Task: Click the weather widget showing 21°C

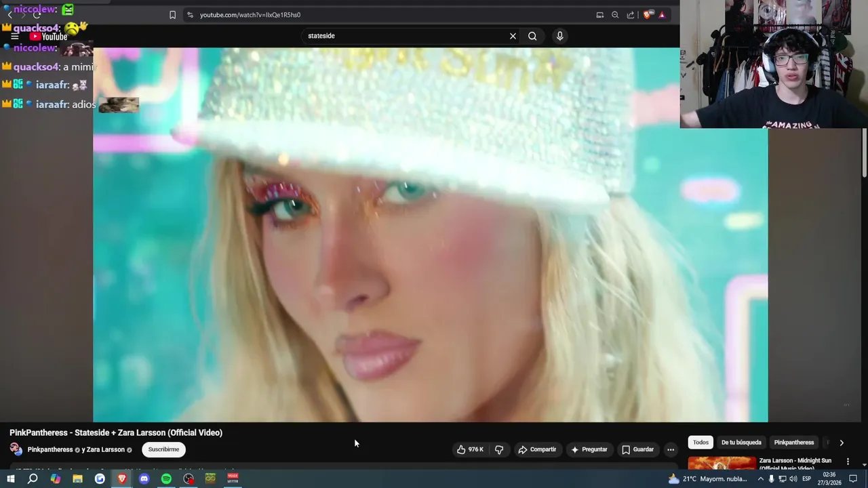Action: click(x=708, y=479)
